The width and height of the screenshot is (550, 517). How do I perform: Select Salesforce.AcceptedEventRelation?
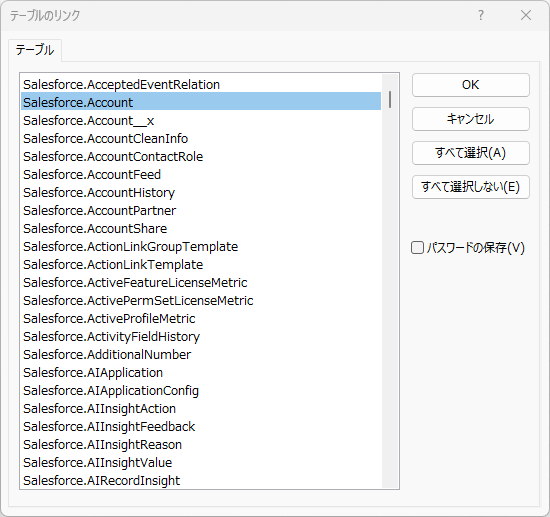(x=201, y=85)
